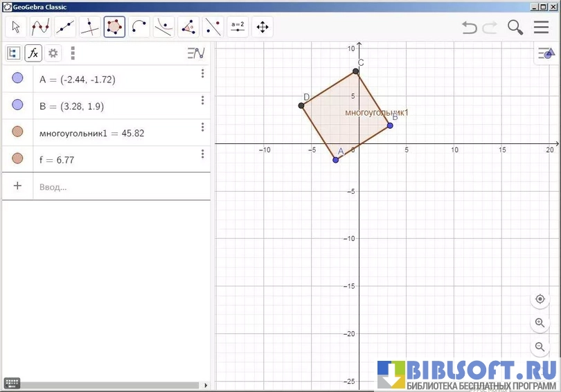Open the three-dot menu for point A
This screenshot has width=561, height=392.
tap(203, 73)
